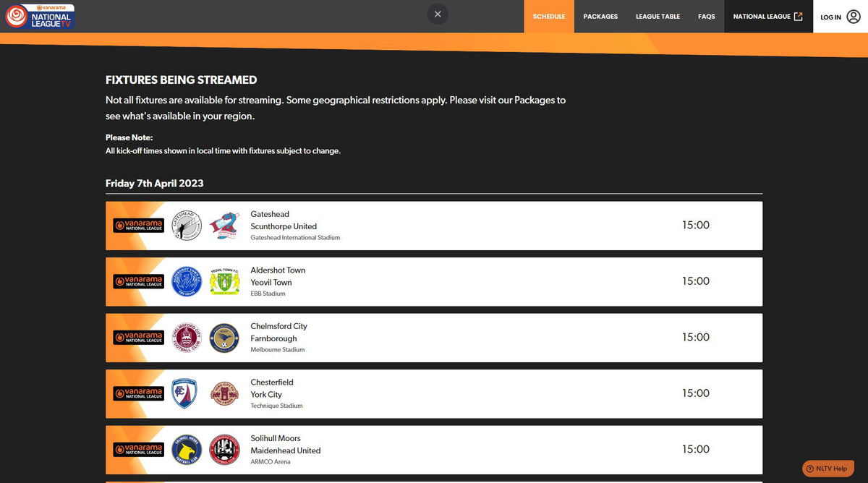This screenshot has height=483, width=868.
Task: Select the Gateshead team name
Action: 270,214
